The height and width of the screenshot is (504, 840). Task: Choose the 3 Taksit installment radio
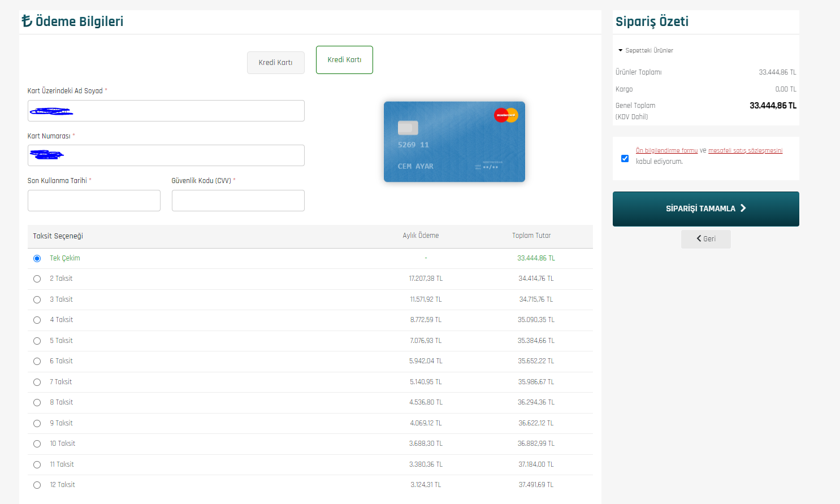(37, 299)
